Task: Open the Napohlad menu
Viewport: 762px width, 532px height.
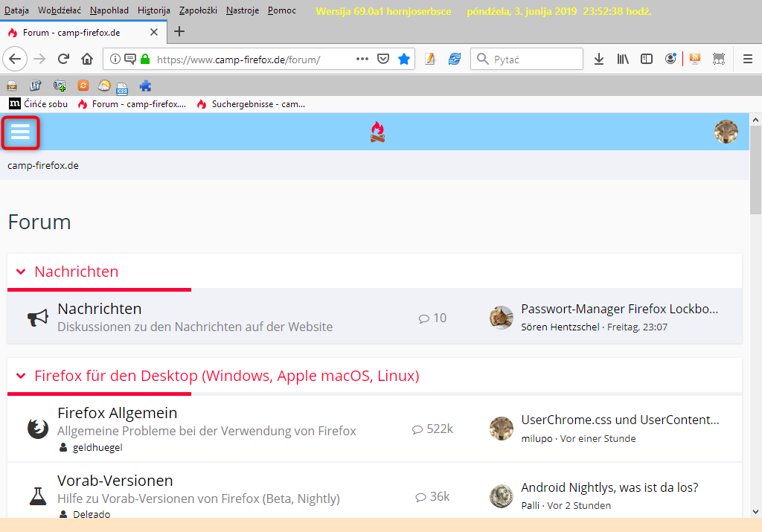Action: (109, 10)
